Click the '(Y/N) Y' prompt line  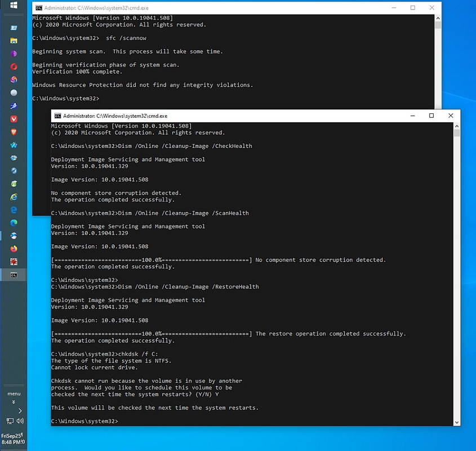(x=135, y=395)
